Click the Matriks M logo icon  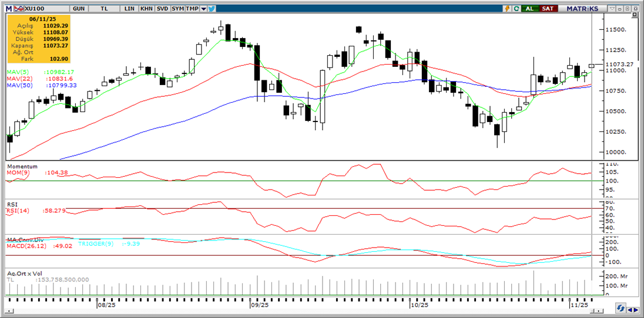pyautogui.click(x=9, y=9)
